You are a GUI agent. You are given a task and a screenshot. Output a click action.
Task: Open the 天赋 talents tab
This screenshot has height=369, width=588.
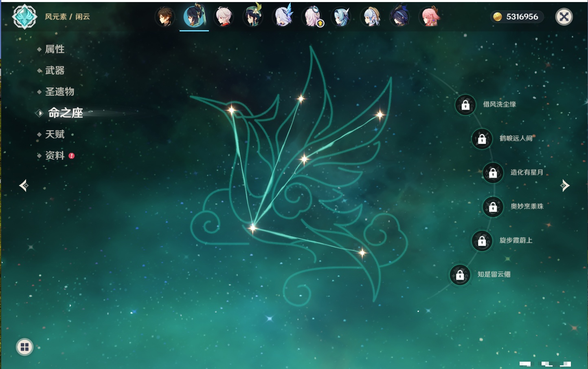pos(55,134)
